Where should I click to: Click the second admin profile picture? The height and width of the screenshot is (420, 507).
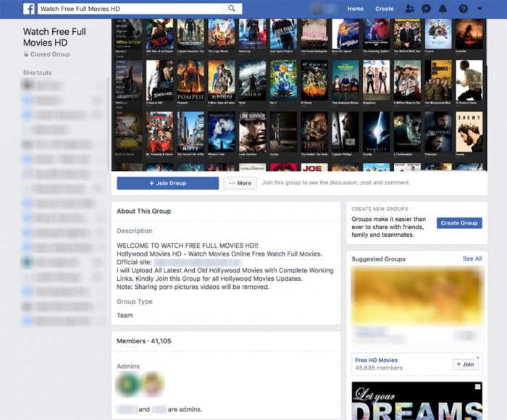(x=153, y=384)
